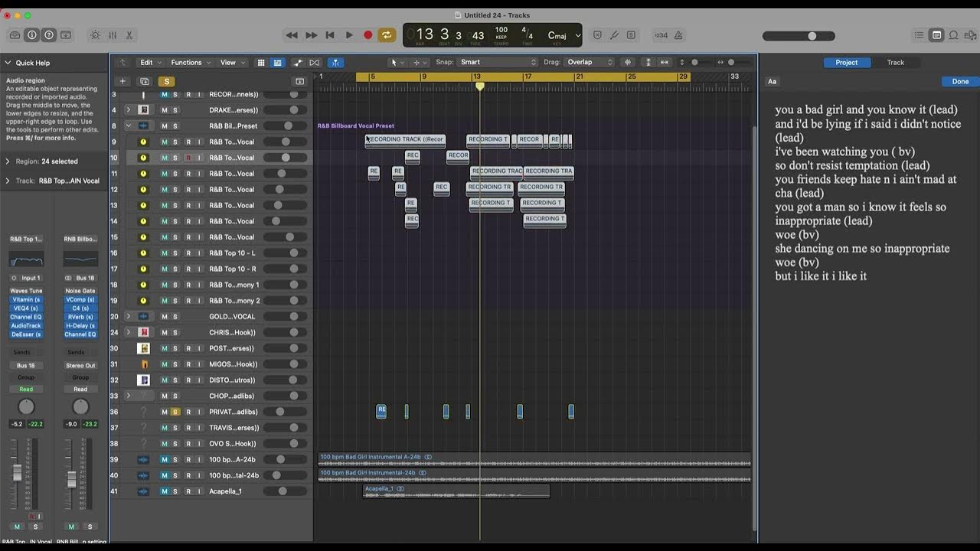Show automation in tracks area
980x551 pixels.
tap(297, 63)
